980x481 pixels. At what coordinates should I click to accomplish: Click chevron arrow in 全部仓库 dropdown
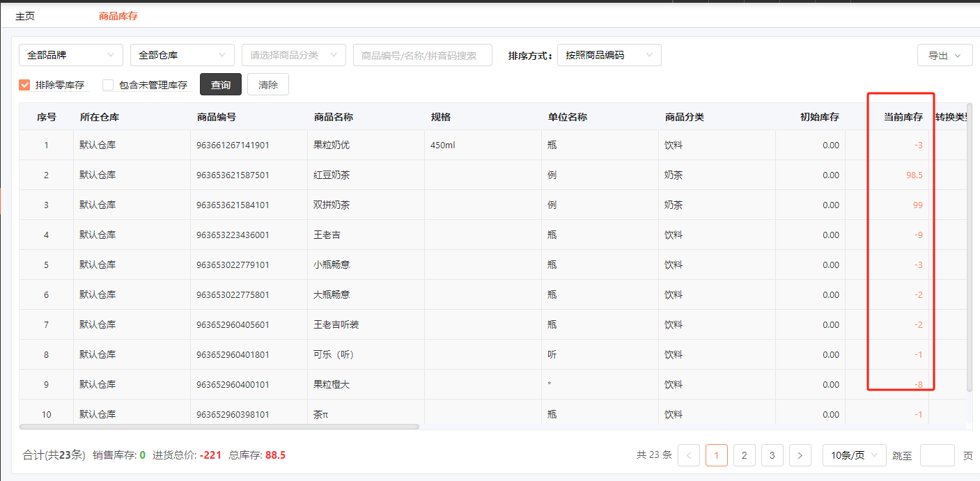[222, 55]
